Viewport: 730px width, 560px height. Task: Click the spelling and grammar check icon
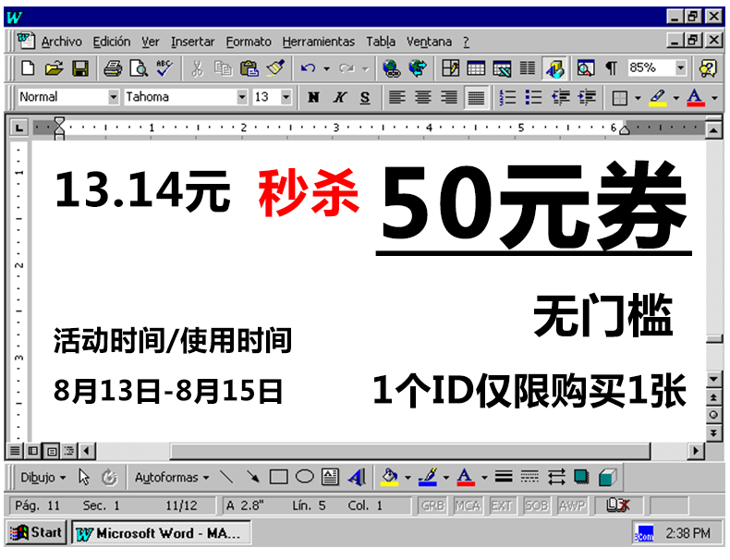pyautogui.click(x=164, y=68)
